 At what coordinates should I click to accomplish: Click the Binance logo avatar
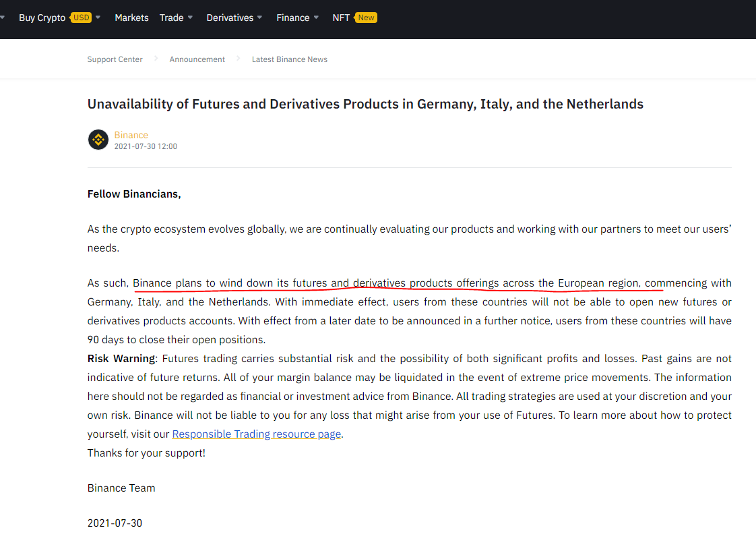(98, 140)
